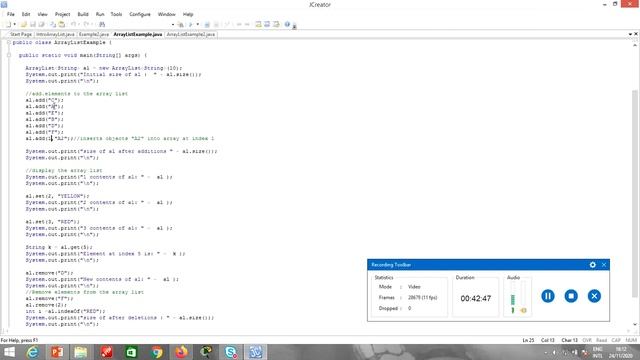The height and width of the screenshot is (360, 640).
Task: Click the Save toolbar icon
Action: tap(33, 24)
